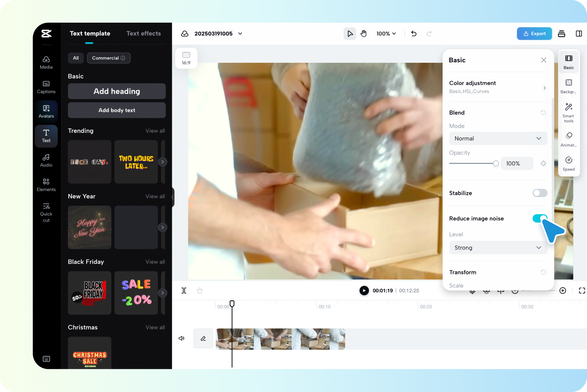Viewport: 587px width, 392px height.
Task: Reset the Blend settings
Action: point(543,112)
